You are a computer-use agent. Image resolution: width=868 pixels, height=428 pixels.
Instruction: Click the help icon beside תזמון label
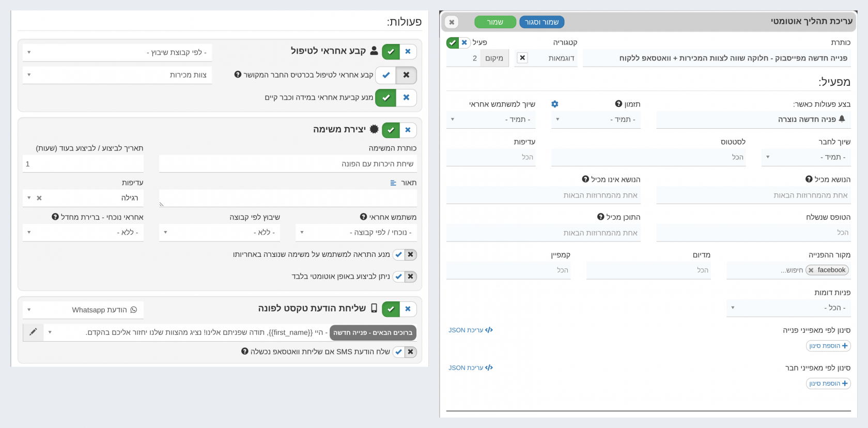618,104
